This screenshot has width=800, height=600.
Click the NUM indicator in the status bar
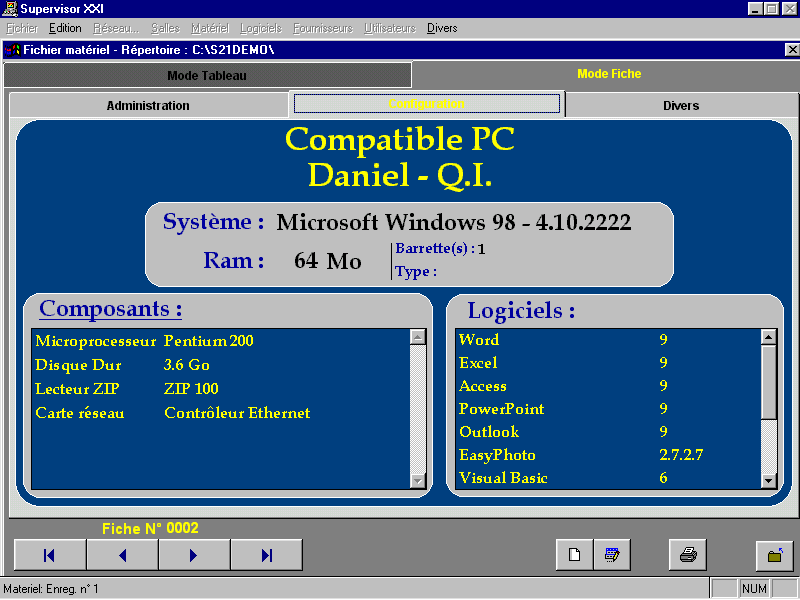click(754, 589)
